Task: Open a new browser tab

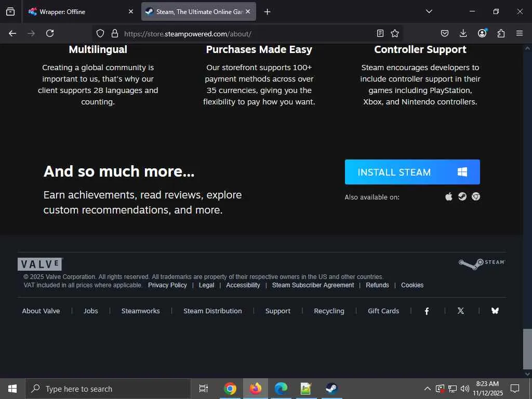Action: [268, 12]
